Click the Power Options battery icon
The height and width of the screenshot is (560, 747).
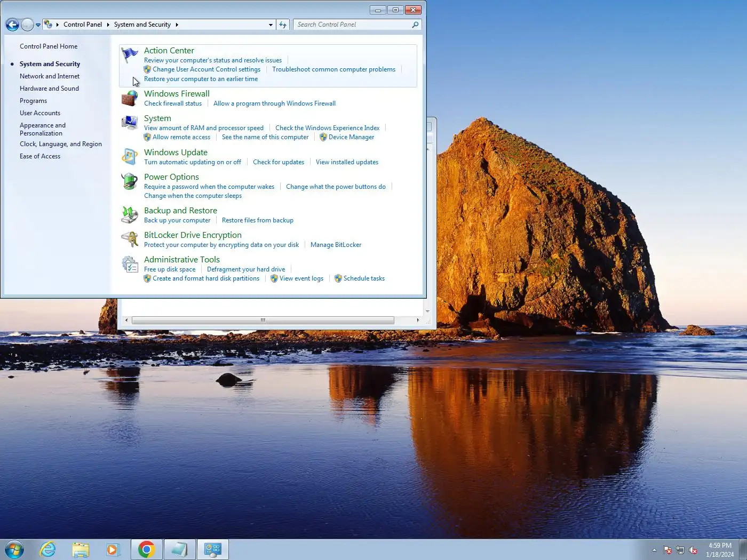(130, 181)
